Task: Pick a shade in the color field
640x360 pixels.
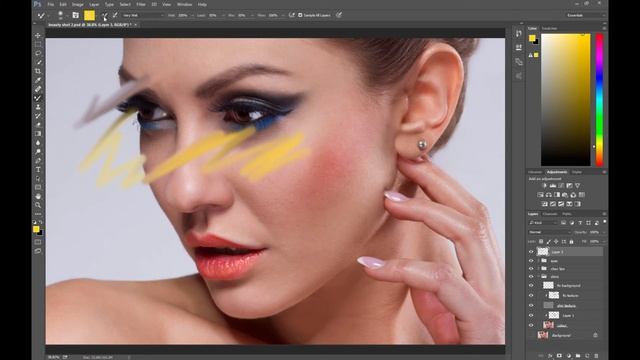Action: [566, 100]
